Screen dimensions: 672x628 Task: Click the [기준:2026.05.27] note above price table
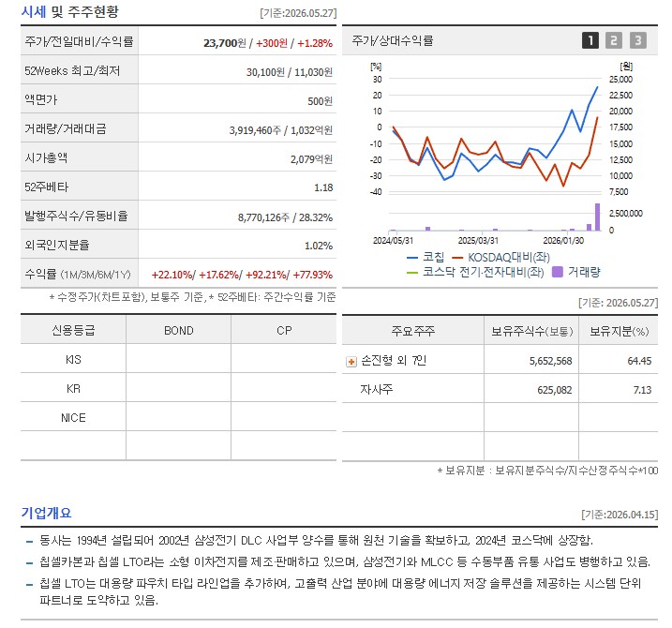point(298,13)
